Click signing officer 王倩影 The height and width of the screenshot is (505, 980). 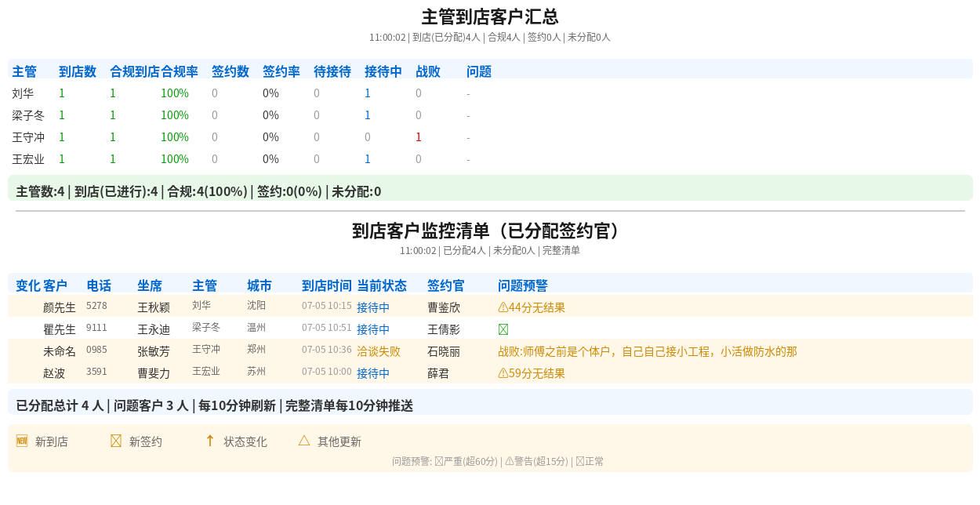444,329
